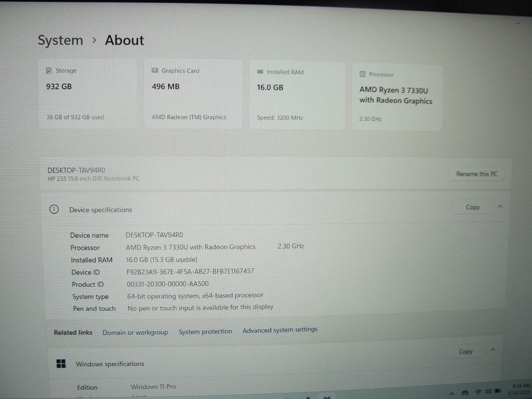Click the volume speaker icon in taskbar

488,391
